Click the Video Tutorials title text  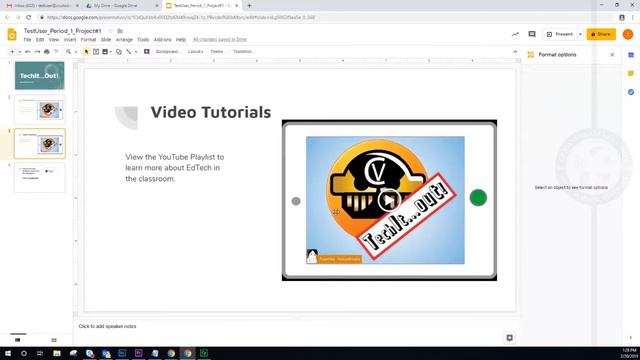pyautogui.click(x=211, y=112)
